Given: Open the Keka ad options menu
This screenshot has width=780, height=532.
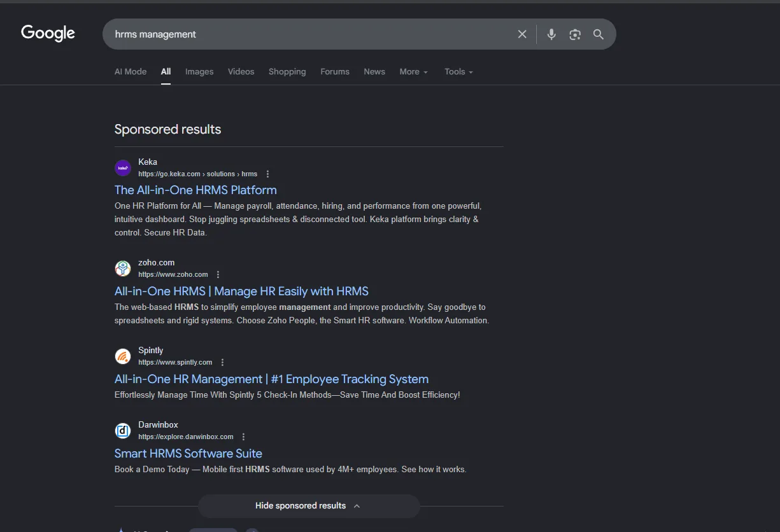Looking at the screenshot, I should [267, 174].
